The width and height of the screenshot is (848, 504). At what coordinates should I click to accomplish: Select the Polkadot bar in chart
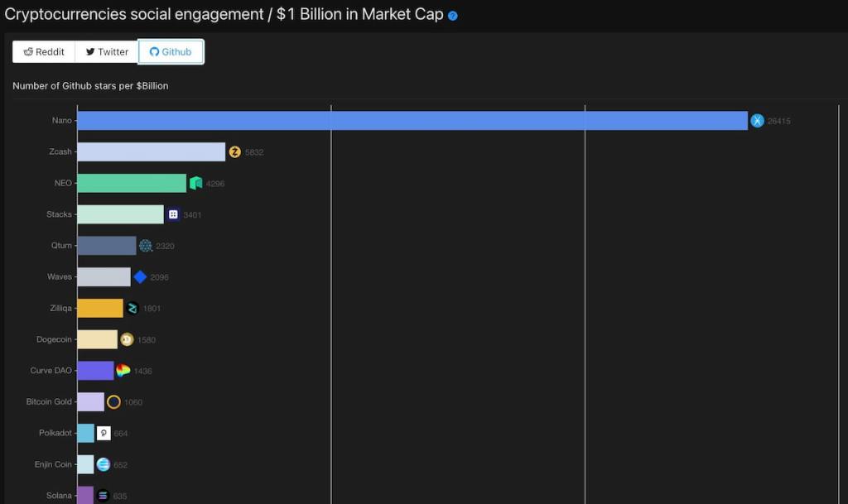coord(86,433)
